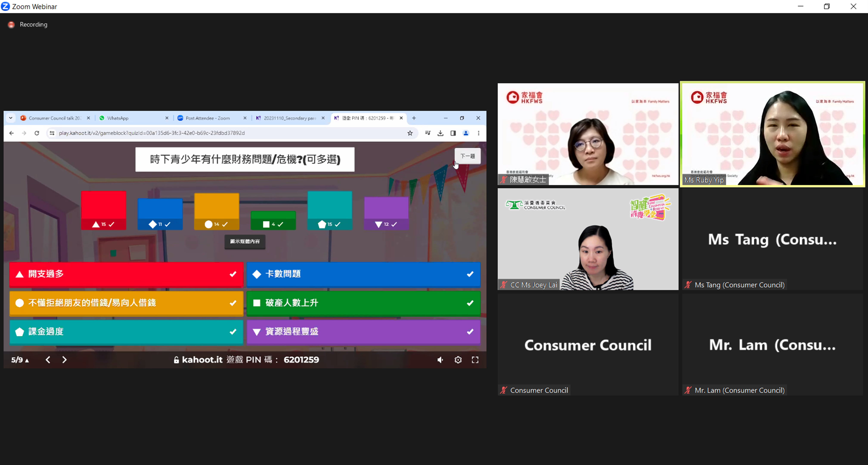
Task: Select the Consumer Council participant tile
Action: pyautogui.click(x=588, y=345)
